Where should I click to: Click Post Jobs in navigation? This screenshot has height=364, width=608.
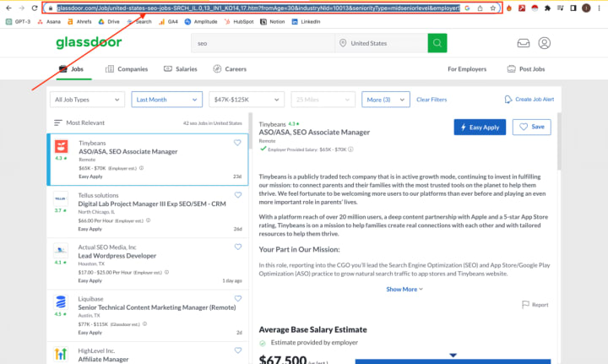click(x=526, y=69)
